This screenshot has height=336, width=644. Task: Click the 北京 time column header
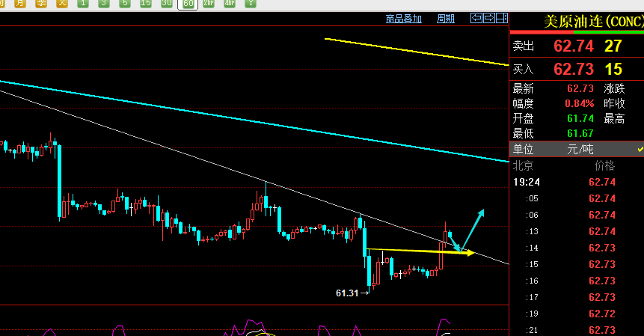coord(523,165)
